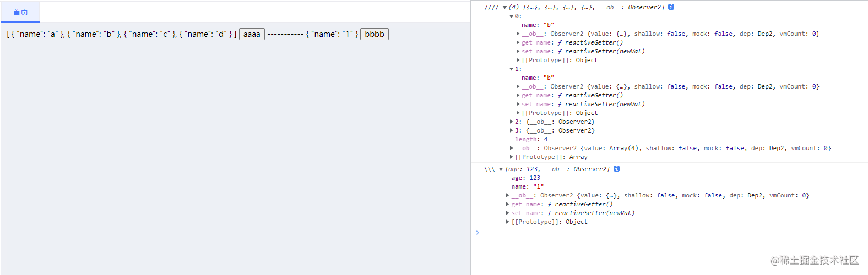Collapse array item 1 in console

pyautogui.click(x=511, y=69)
